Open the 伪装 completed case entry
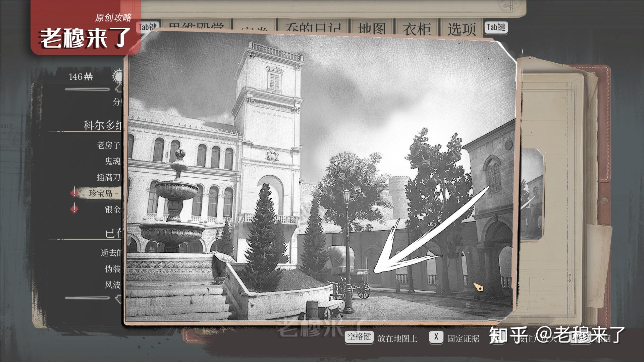 tap(112, 269)
